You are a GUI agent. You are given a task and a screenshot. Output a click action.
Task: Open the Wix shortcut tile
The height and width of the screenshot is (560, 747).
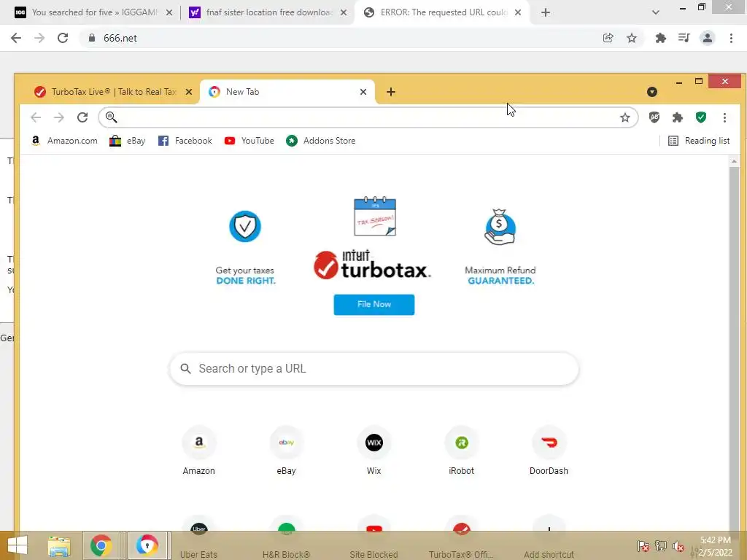[x=374, y=450]
